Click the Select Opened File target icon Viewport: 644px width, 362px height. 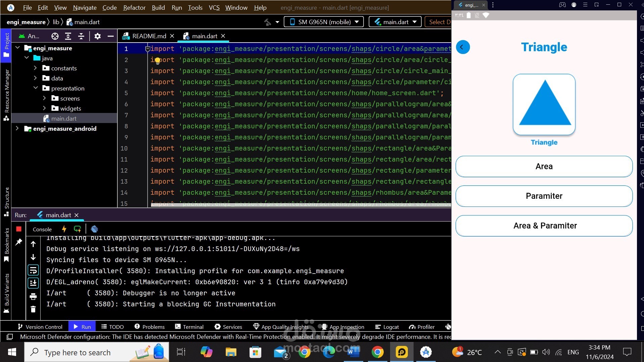click(x=55, y=36)
